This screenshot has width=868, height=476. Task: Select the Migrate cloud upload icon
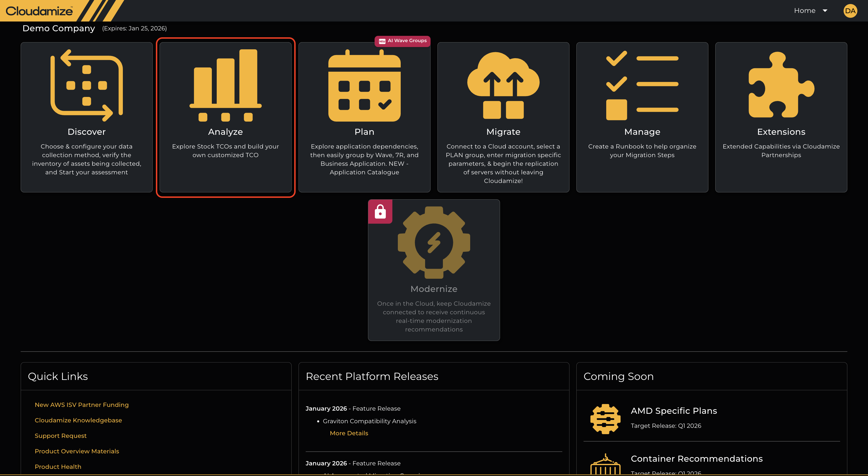503,85
